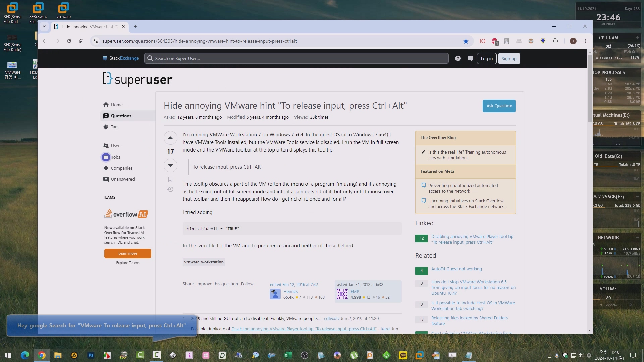Open user Hennes profile link
The width and height of the screenshot is (644, 362).
(290, 291)
